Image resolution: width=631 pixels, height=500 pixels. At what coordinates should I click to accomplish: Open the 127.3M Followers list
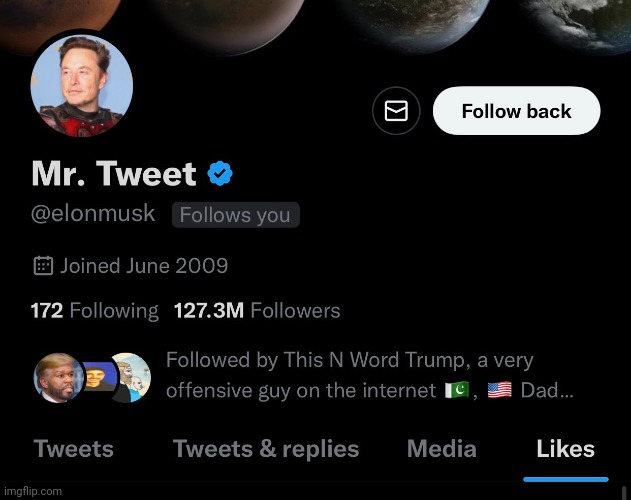pos(257,311)
